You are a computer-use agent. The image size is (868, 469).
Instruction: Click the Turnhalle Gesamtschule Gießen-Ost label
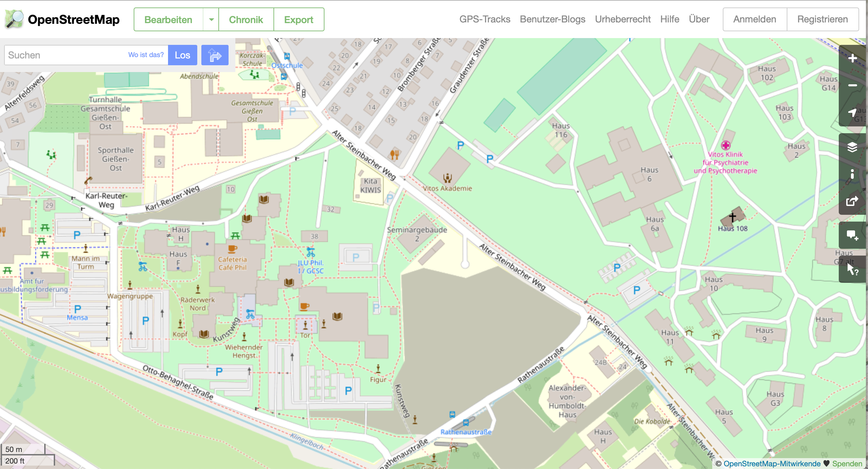[x=105, y=113]
